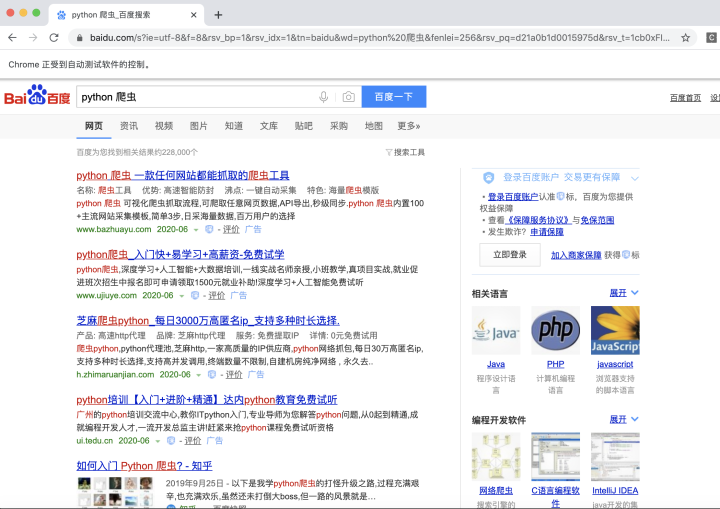This screenshot has height=509, width=720.
Task: Expand the 相关语言 section with 展开
Action: click(624, 293)
